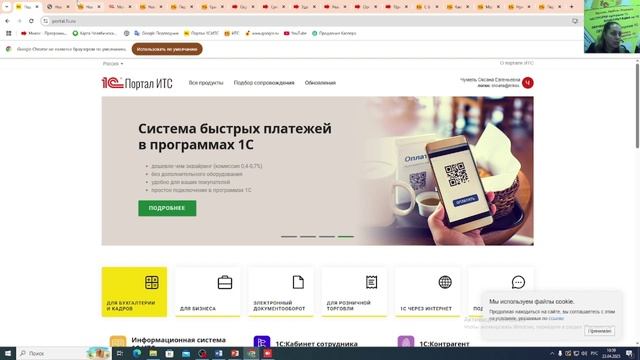
Task: Expand the system tray hidden icons chevron
Action: click(552, 353)
